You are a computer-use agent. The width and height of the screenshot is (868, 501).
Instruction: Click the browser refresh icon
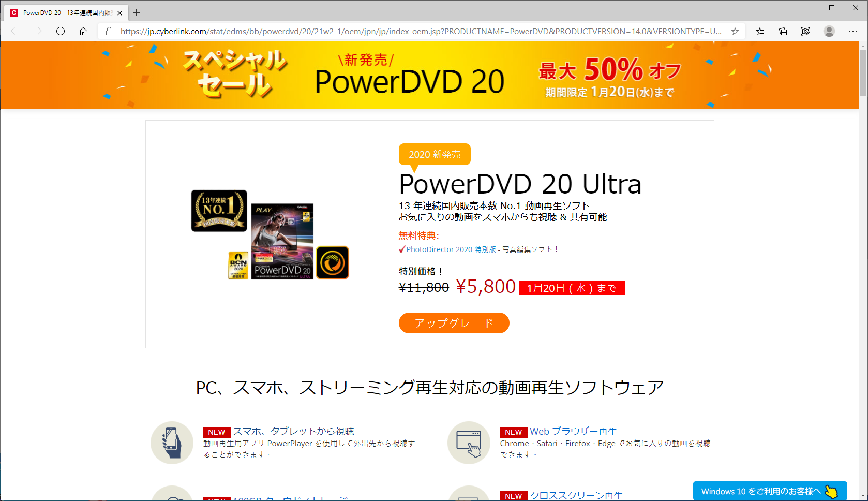(61, 31)
